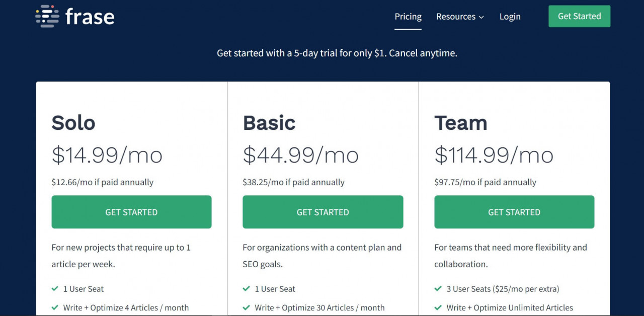Select the Solo plan heading
The width and height of the screenshot is (644, 316).
click(x=73, y=123)
